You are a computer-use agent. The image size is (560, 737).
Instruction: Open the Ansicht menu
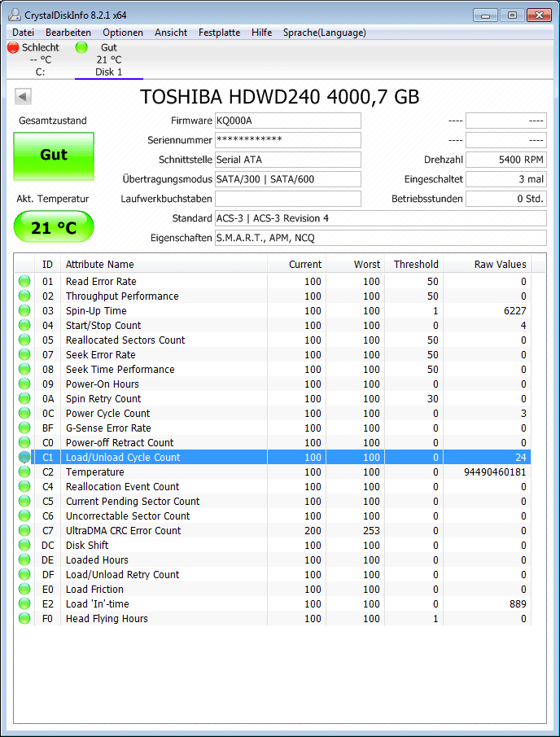pyautogui.click(x=171, y=33)
